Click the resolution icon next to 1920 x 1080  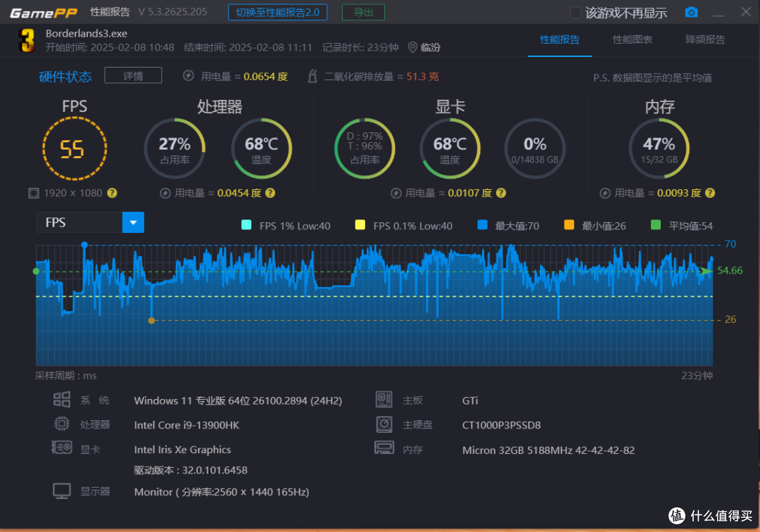34,194
